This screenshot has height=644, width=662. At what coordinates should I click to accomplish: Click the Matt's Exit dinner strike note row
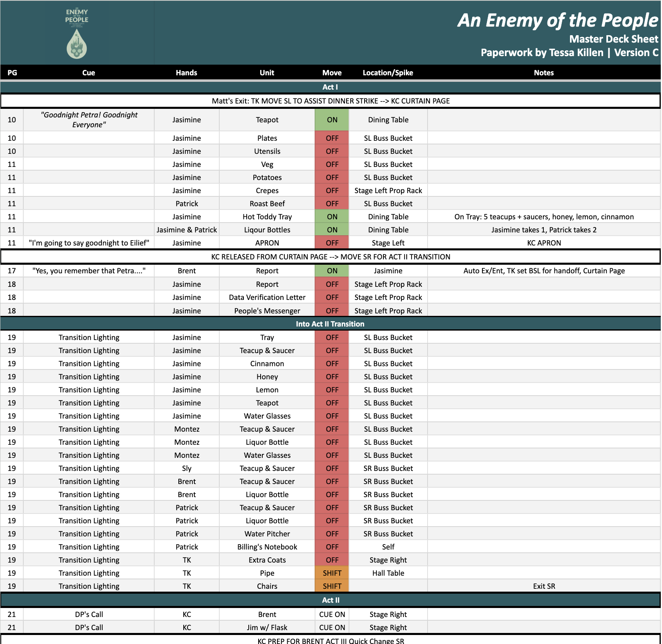coord(331,101)
